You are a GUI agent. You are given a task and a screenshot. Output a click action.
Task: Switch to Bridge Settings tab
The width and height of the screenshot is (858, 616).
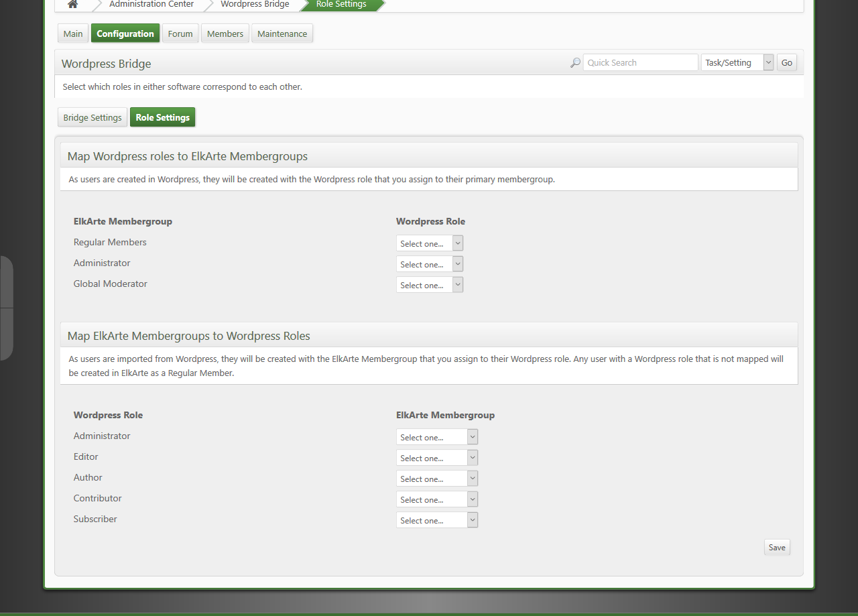(93, 117)
